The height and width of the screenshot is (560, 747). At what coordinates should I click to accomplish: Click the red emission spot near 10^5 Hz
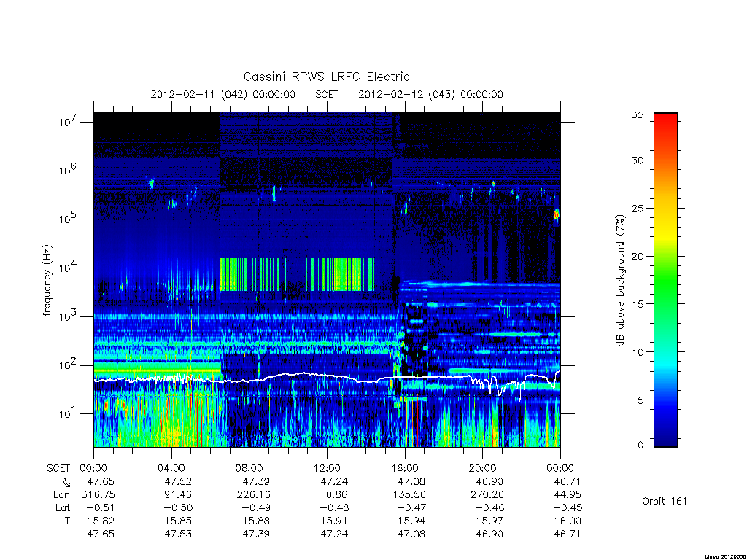pos(557,215)
